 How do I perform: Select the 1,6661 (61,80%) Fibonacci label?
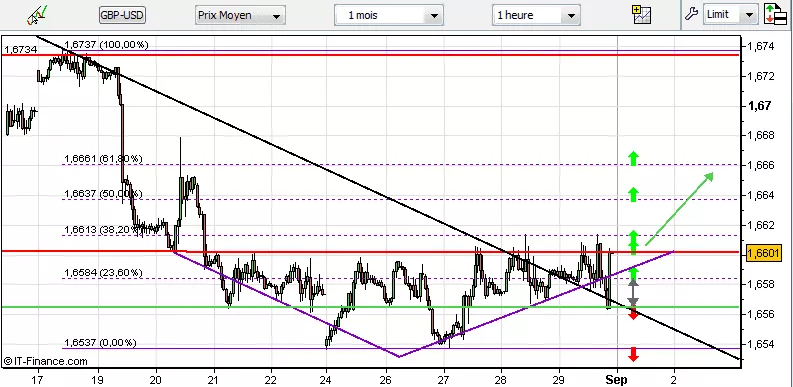(x=103, y=159)
